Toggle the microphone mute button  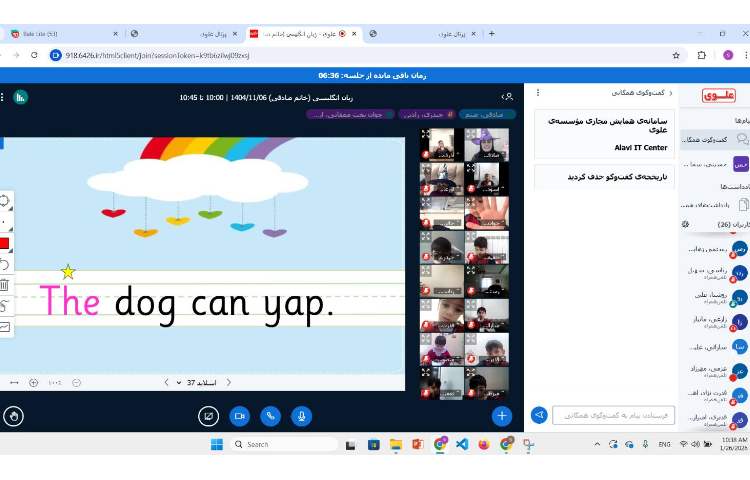click(x=301, y=415)
